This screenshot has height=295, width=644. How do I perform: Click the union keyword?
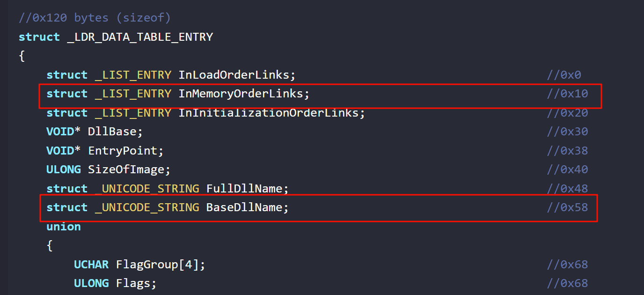coord(64,227)
